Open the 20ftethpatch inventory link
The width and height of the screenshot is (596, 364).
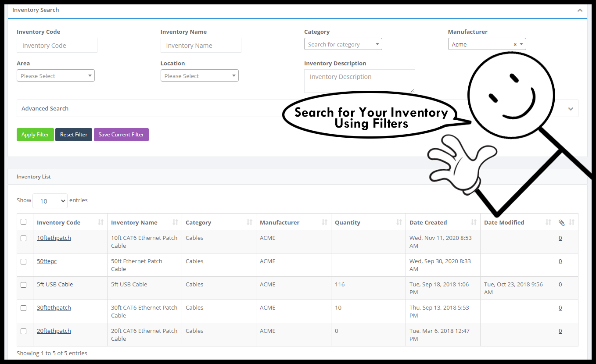click(x=54, y=331)
